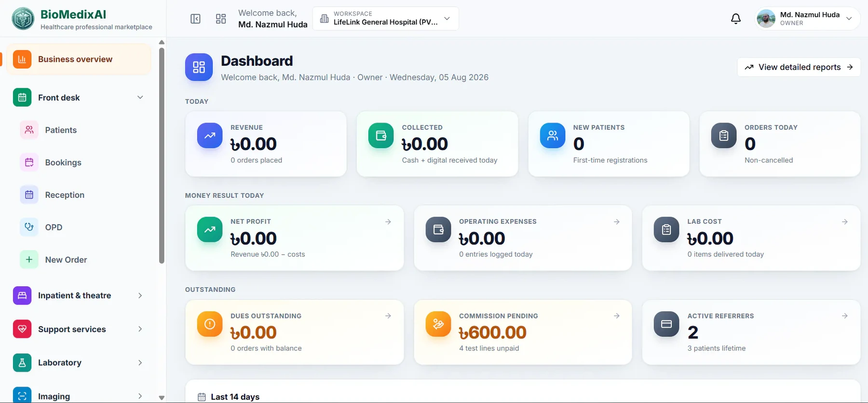Screen dimensions: 868x403
Task: Open the Md. Nazmul Huda account menu
Action: (x=807, y=19)
